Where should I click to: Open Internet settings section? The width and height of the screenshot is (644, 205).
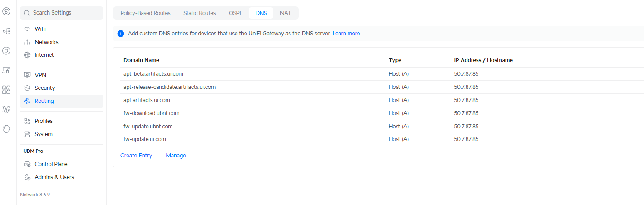[44, 55]
